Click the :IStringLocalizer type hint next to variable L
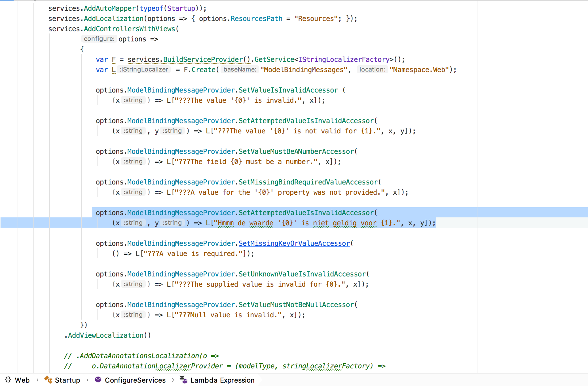 [x=143, y=70]
